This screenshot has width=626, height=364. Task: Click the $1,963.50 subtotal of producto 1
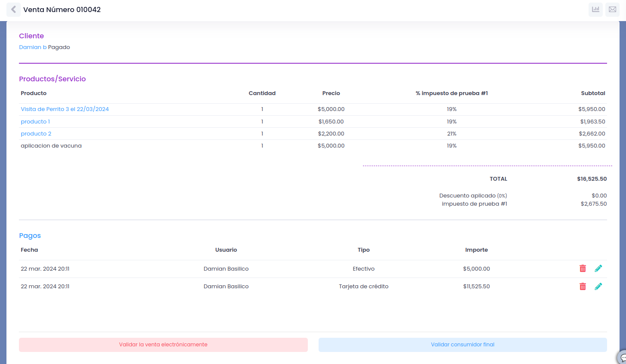pos(593,122)
